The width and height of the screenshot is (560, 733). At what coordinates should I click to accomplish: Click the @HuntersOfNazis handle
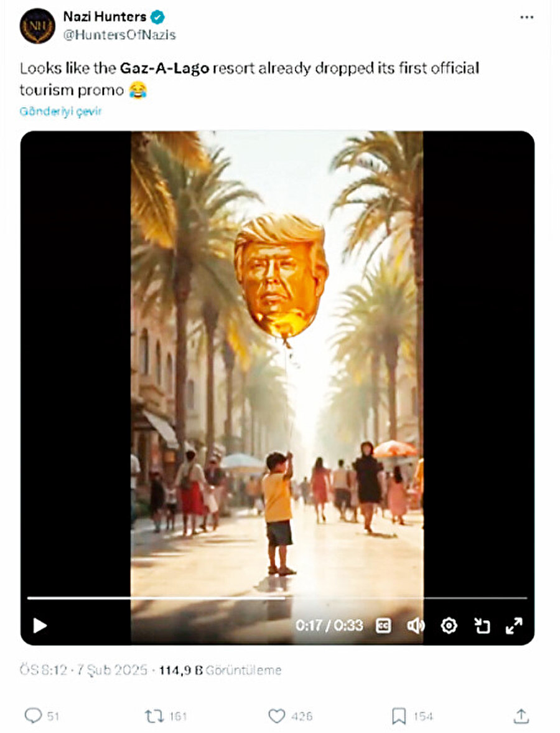(x=119, y=35)
